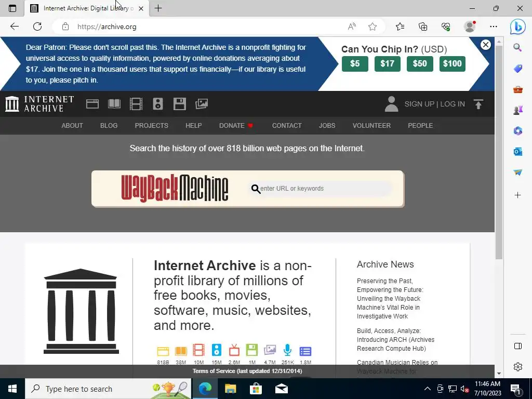Open Browser essentials heart icon
Viewport: 532px width, 399px height.
tap(446, 26)
